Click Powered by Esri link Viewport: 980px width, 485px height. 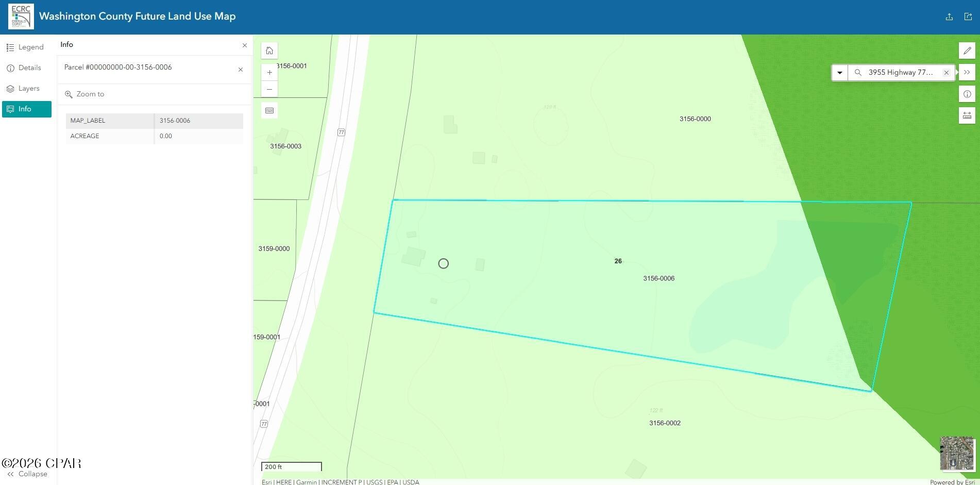tap(952, 482)
